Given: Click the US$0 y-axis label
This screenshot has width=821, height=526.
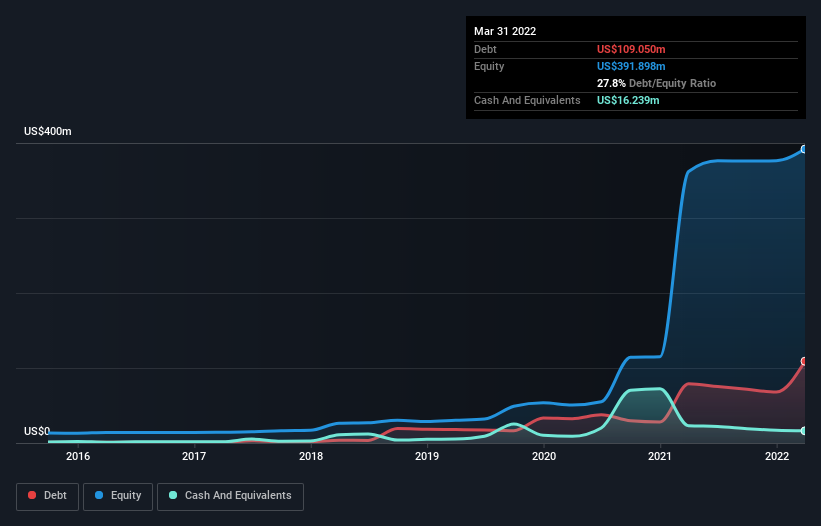Looking at the screenshot, I should 37,431.
